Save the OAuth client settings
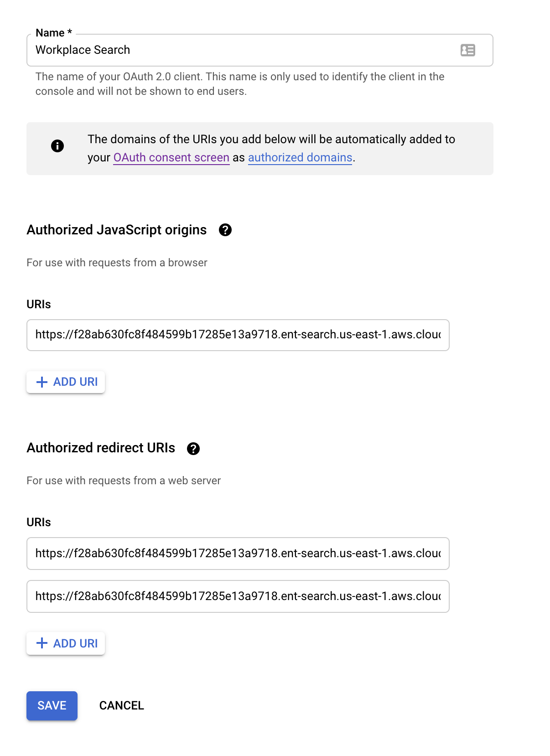This screenshot has width=550, height=756. pyautogui.click(x=52, y=706)
